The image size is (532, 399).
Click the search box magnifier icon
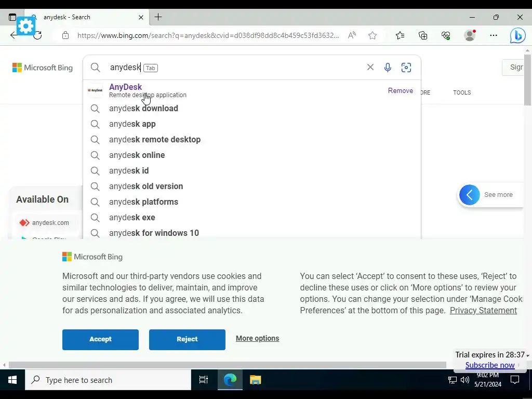tap(96, 68)
